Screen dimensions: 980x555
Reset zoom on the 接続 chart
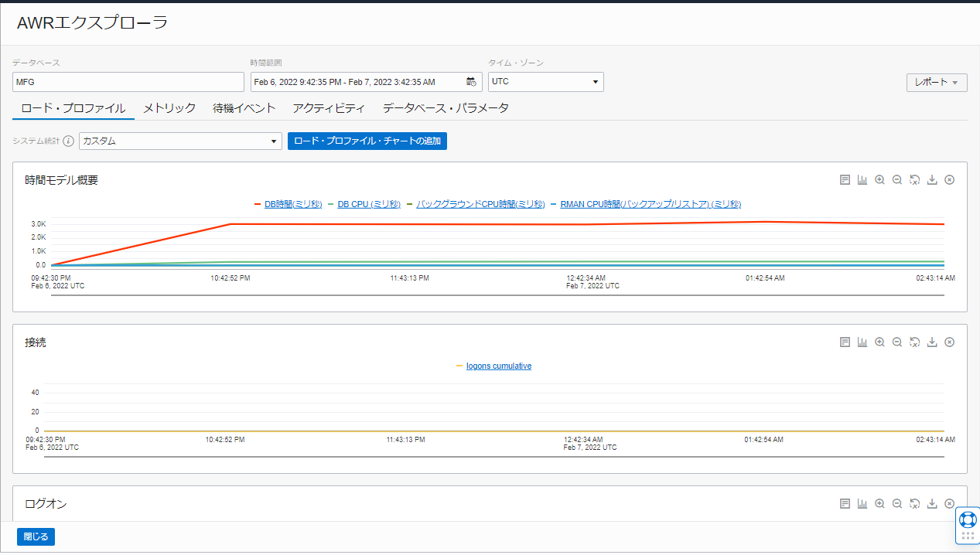pyautogui.click(x=914, y=342)
